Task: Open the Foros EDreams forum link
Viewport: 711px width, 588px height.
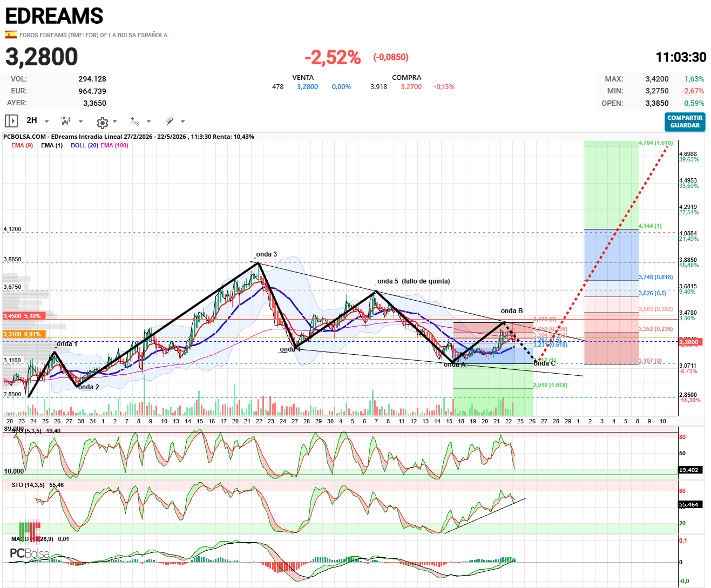Action: click(x=94, y=35)
